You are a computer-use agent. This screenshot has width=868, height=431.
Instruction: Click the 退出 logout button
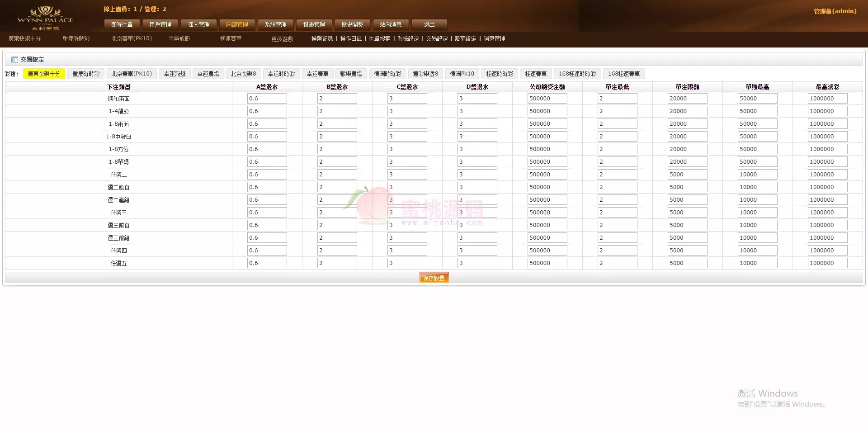(429, 24)
